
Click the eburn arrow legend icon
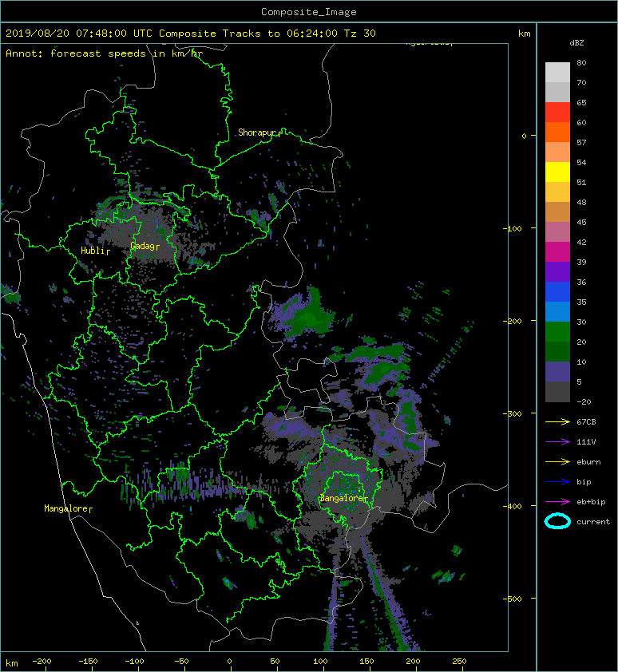coord(557,462)
